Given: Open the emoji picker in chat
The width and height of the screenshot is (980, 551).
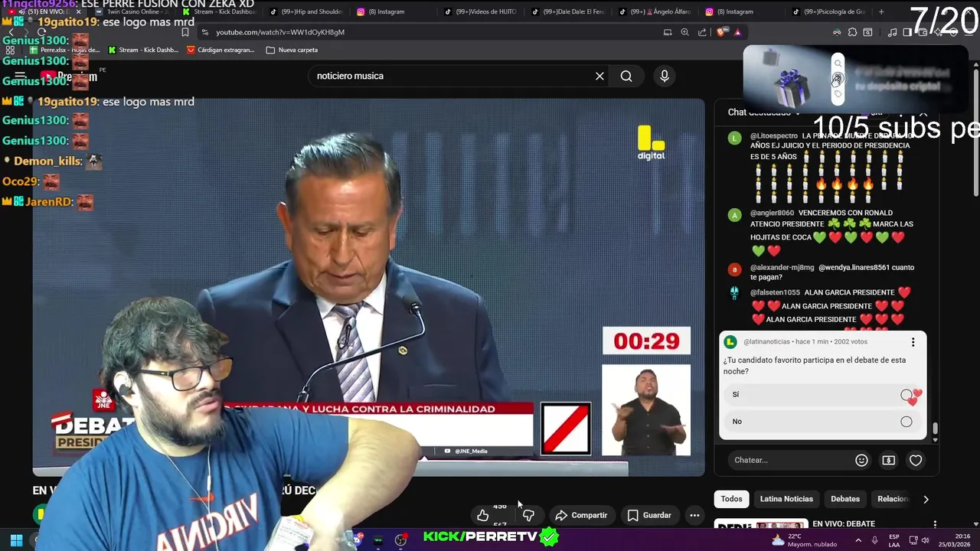Looking at the screenshot, I should (861, 460).
